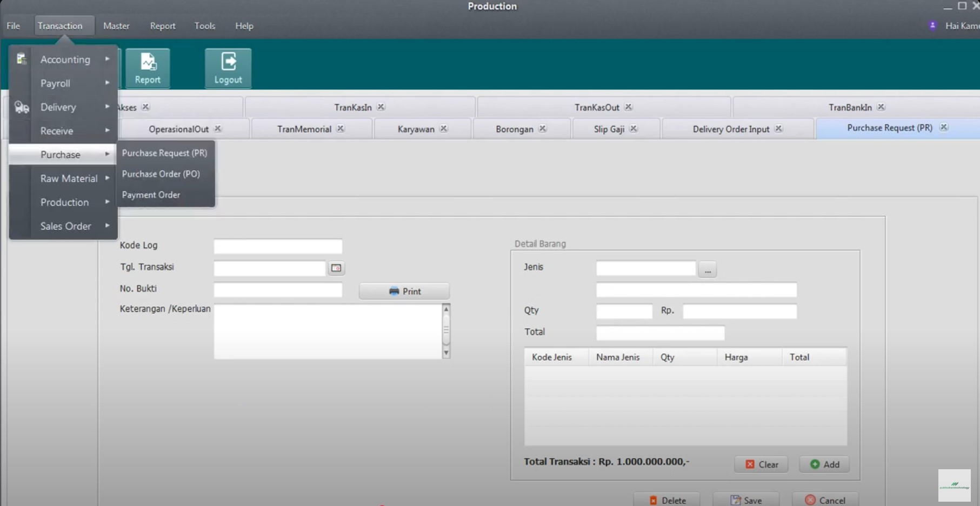The width and height of the screenshot is (980, 506).
Task: Click the Kode Jenis column header
Action: click(556, 357)
